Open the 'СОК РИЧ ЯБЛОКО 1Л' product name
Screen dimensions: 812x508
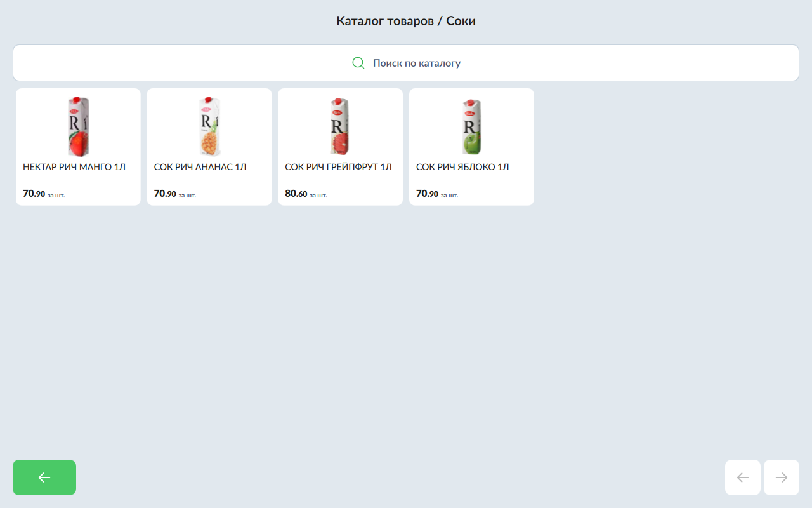pos(462,167)
